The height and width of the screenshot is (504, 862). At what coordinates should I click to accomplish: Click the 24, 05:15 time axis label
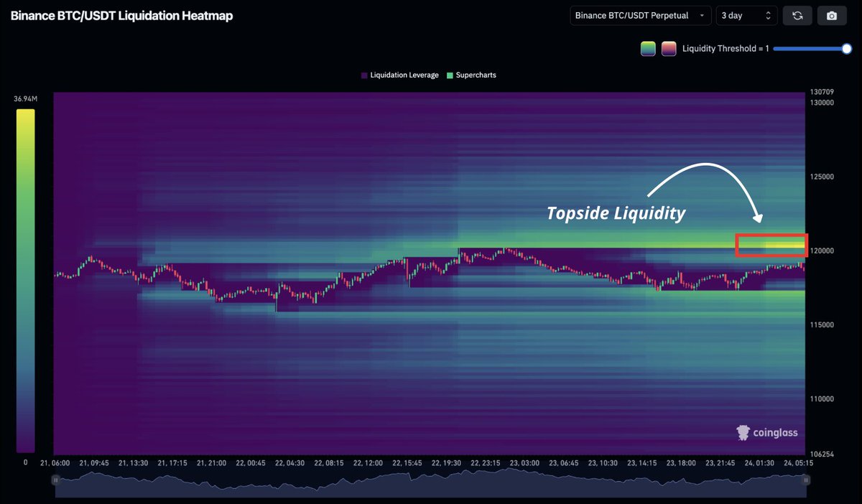point(798,463)
